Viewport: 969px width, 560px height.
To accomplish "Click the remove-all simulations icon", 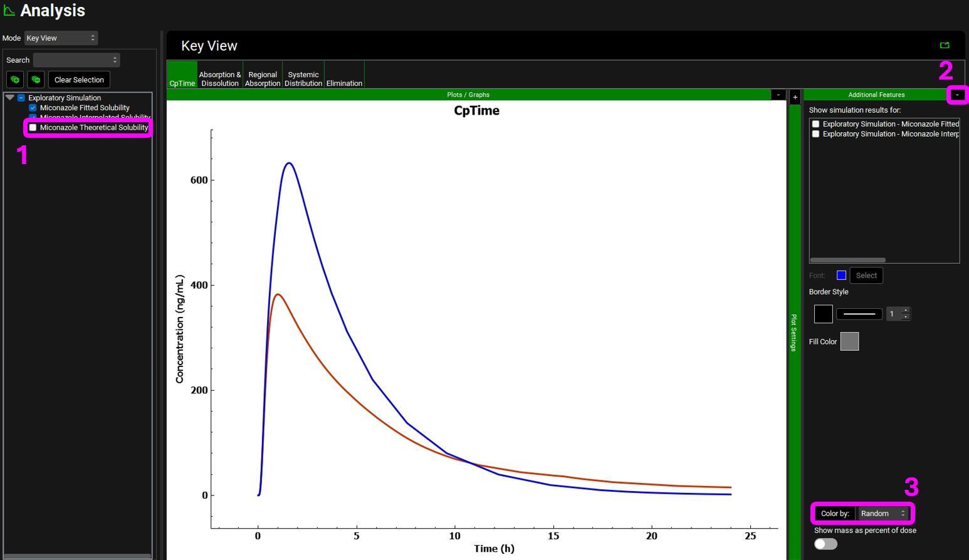I will [x=36, y=80].
